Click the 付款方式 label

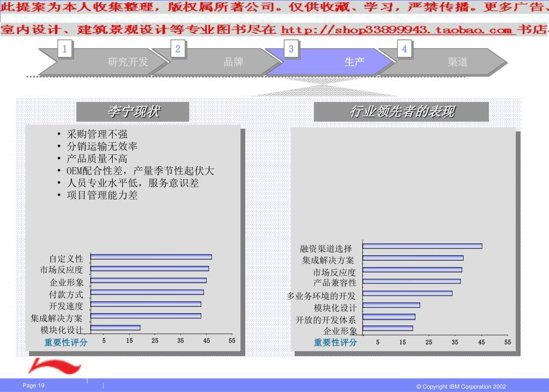66,294
